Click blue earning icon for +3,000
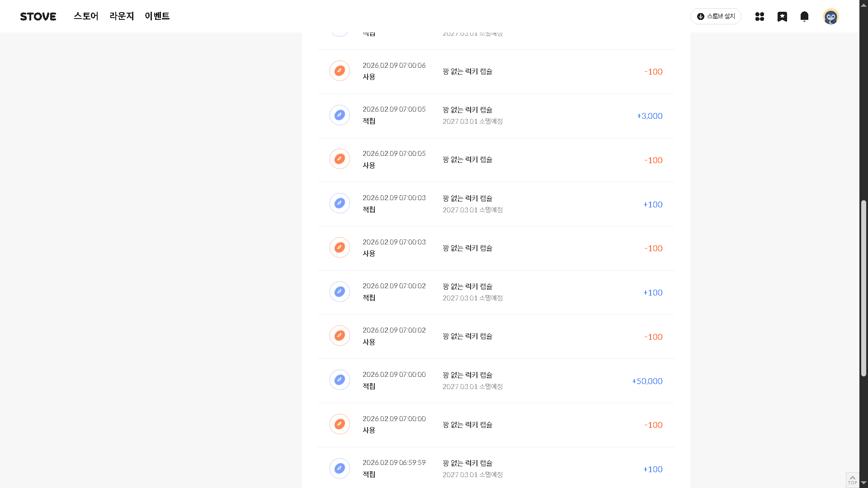The image size is (868, 488). 340,115
